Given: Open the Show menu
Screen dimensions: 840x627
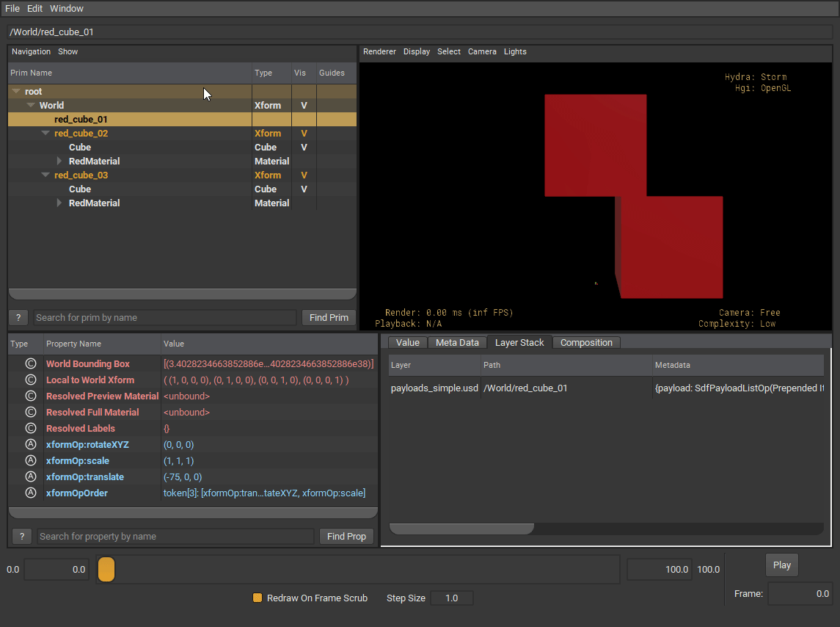Looking at the screenshot, I should click(68, 51).
